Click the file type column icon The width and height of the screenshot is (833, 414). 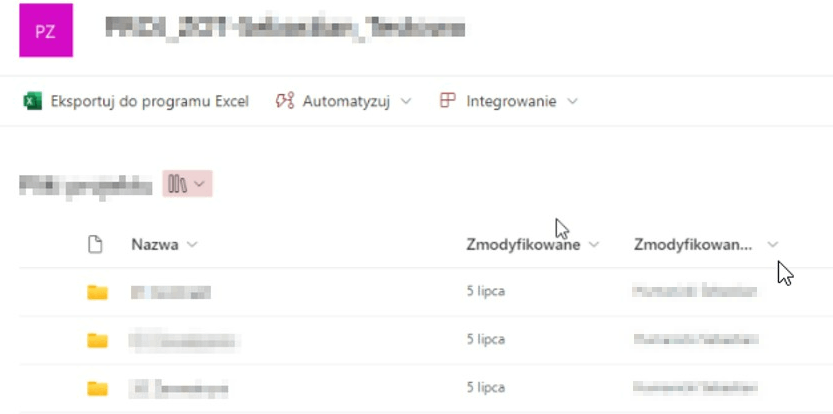pos(95,244)
